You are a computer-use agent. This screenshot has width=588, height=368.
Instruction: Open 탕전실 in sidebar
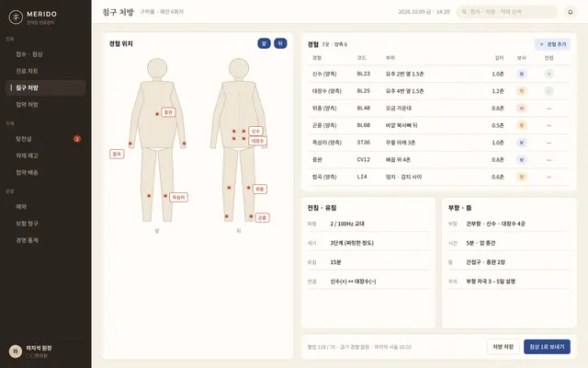tap(45, 139)
